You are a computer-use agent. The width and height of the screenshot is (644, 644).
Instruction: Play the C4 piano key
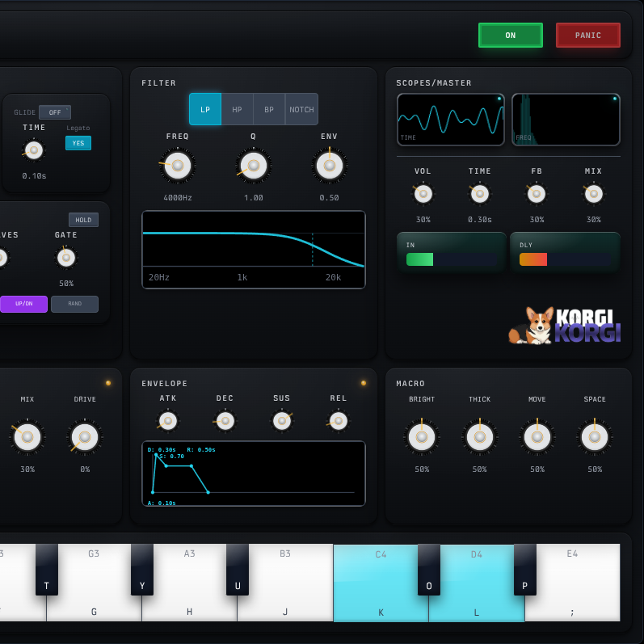[x=380, y=598]
